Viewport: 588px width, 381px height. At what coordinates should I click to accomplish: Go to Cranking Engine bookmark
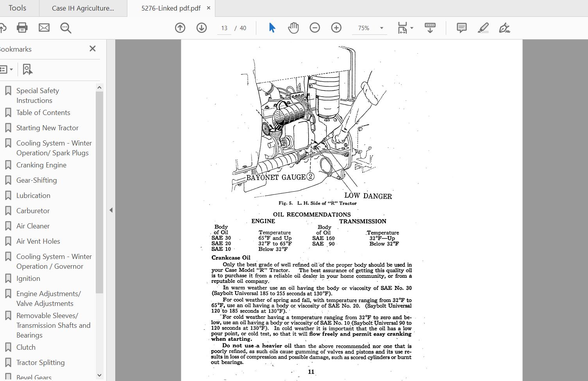coord(41,165)
